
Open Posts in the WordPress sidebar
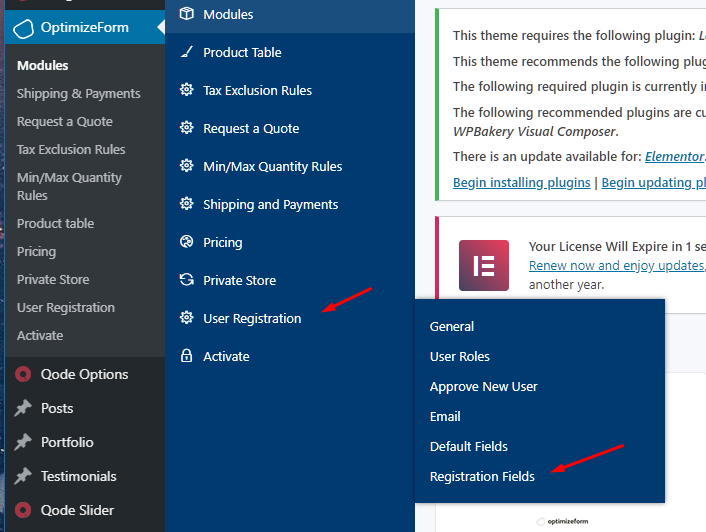coord(57,408)
